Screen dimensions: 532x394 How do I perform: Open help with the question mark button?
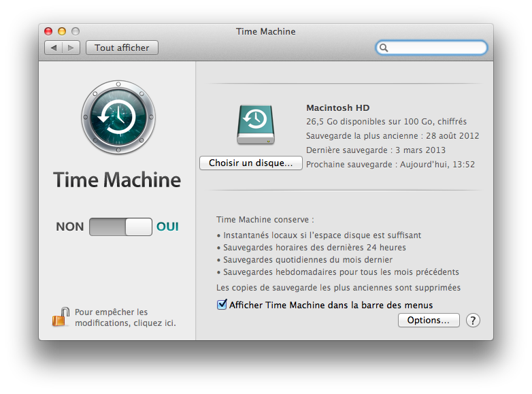point(473,320)
